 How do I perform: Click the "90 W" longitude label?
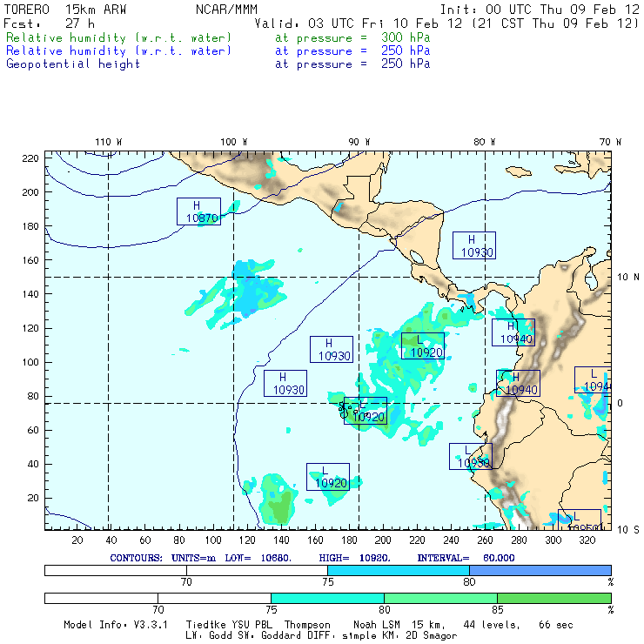coord(359,142)
